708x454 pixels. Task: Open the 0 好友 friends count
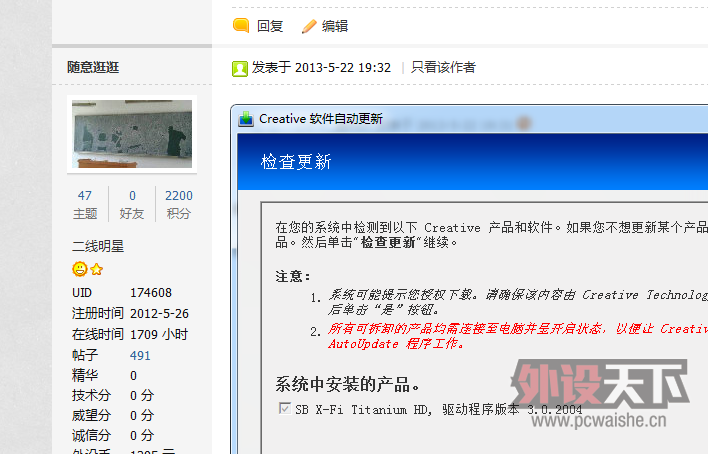(132, 205)
